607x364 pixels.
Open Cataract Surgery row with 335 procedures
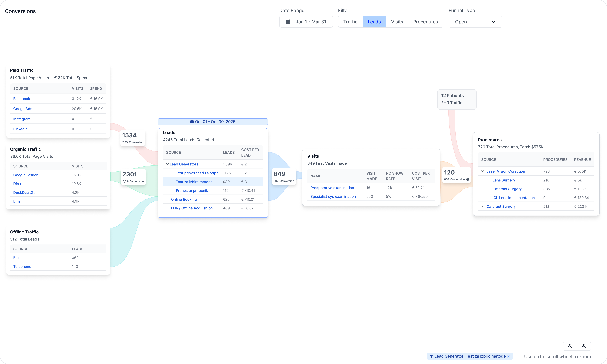[507, 189]
